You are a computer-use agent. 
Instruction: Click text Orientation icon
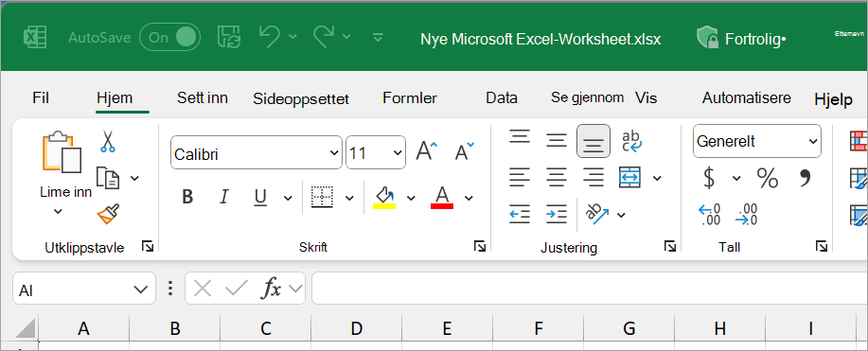597,214
